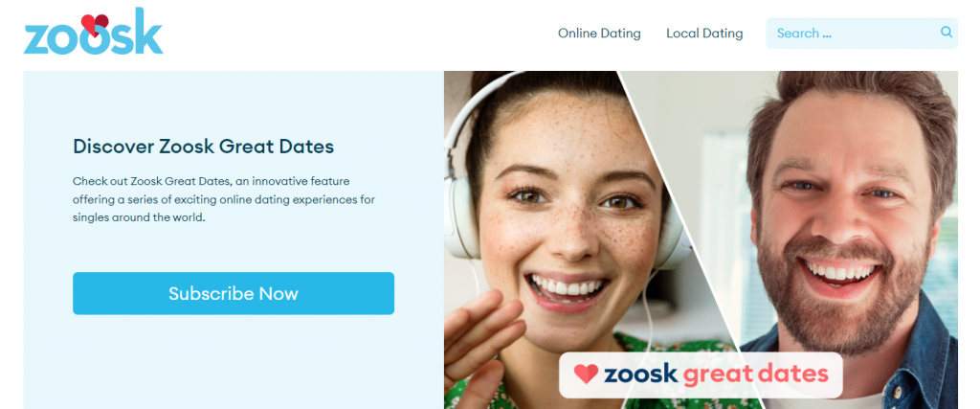This screenshot has height=409, width=980.
Task: Click the magnifying glass search icon
Action: (947, 32)
